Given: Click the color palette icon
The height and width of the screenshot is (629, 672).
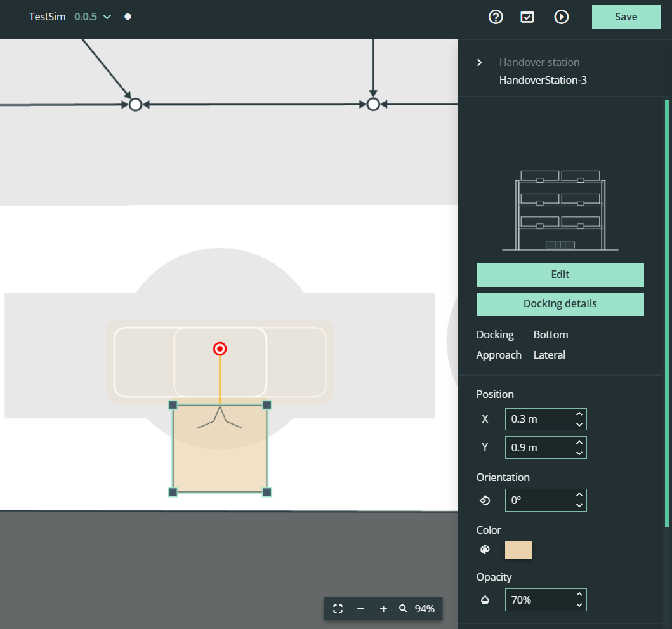Looking at the screenshot, I should click(485, 550).
